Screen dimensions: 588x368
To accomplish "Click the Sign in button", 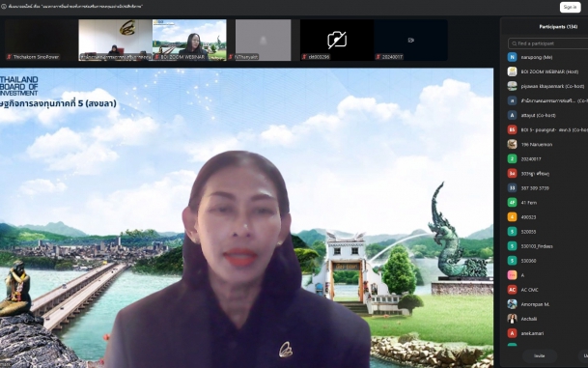I will [x=570, y=7].
